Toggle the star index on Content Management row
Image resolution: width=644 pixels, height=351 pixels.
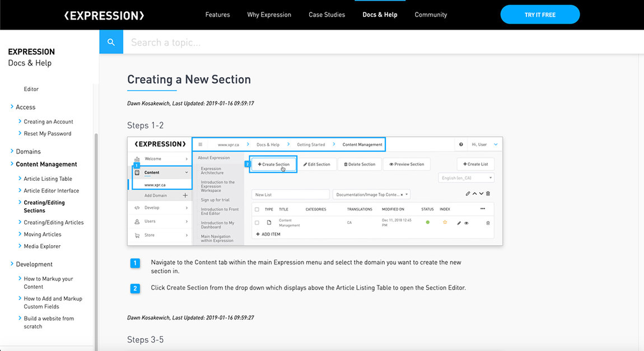click(x=445, y=222)
